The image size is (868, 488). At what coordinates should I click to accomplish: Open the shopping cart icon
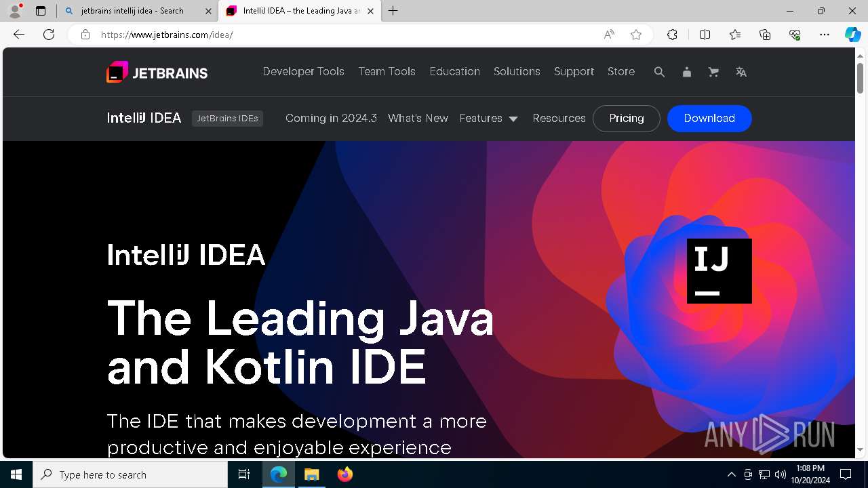click(x=713, y=72)
